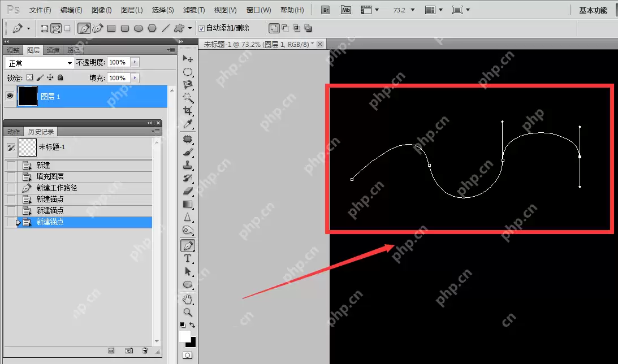Viewport: 618px width, 364px height.
Task: Set history brush source box beside 填充图层
Action: click(11, 176)
